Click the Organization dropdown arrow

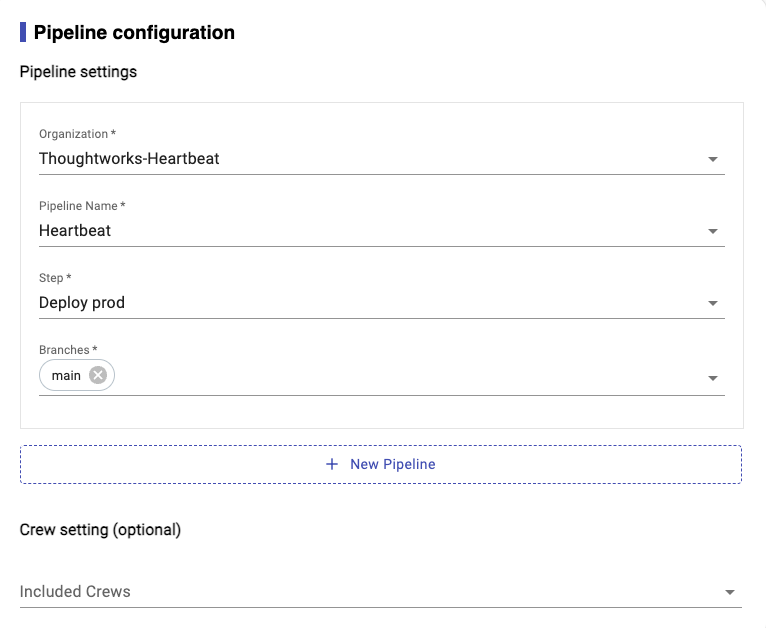coord(712,159)
